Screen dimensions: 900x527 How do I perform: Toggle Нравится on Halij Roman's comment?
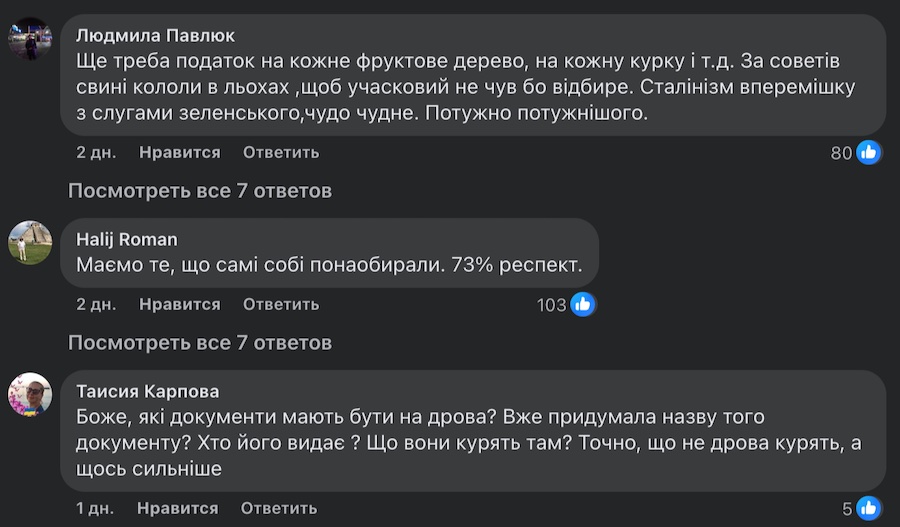point(180,304)
